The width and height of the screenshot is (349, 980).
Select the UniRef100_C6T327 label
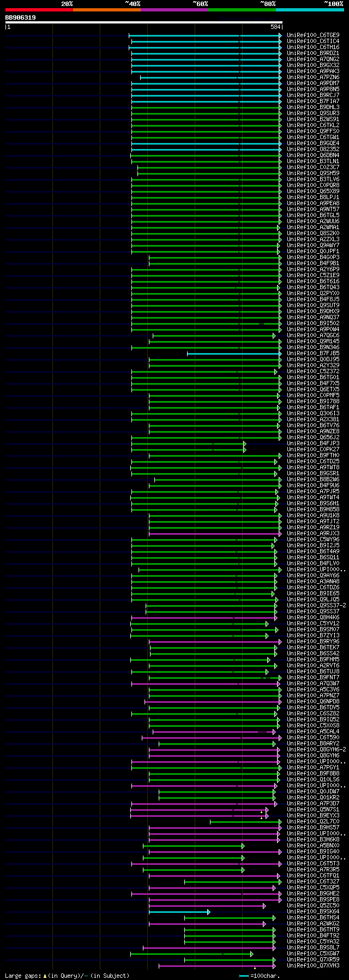point(313,881)
